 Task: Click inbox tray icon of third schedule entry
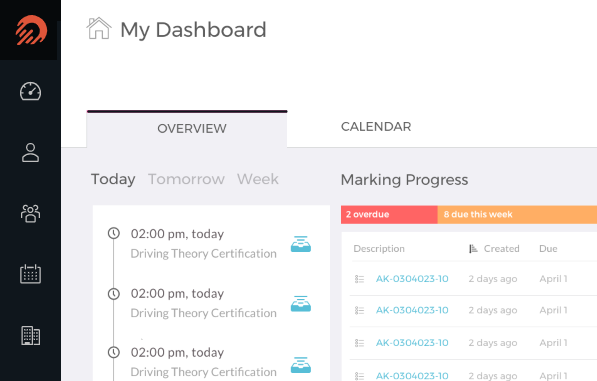pyautogui.click(x=301, y=365)
